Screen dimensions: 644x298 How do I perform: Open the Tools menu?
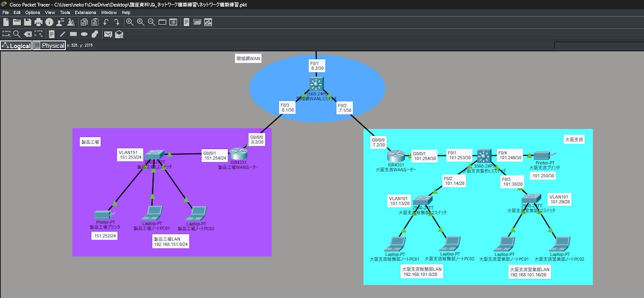[65, 12]
